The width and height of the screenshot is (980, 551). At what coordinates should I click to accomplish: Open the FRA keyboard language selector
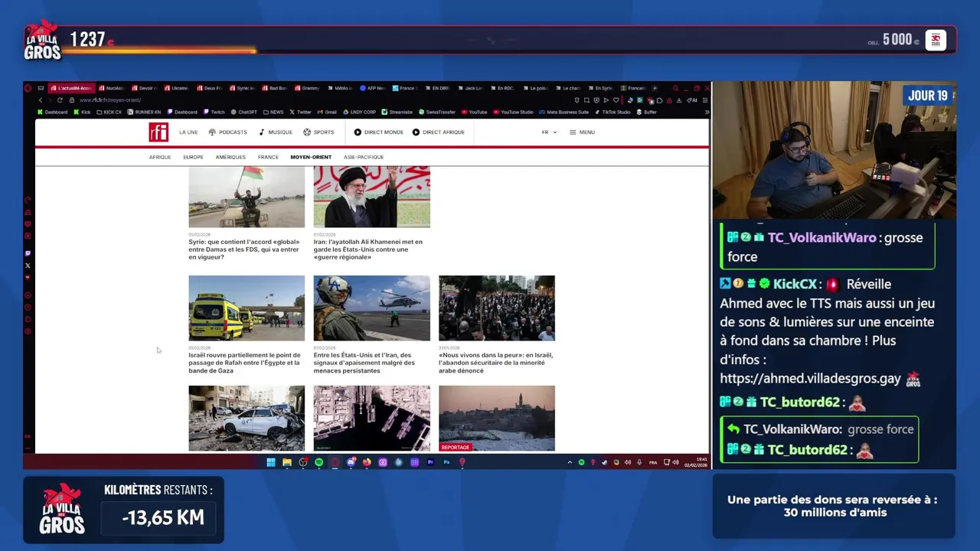653,462
